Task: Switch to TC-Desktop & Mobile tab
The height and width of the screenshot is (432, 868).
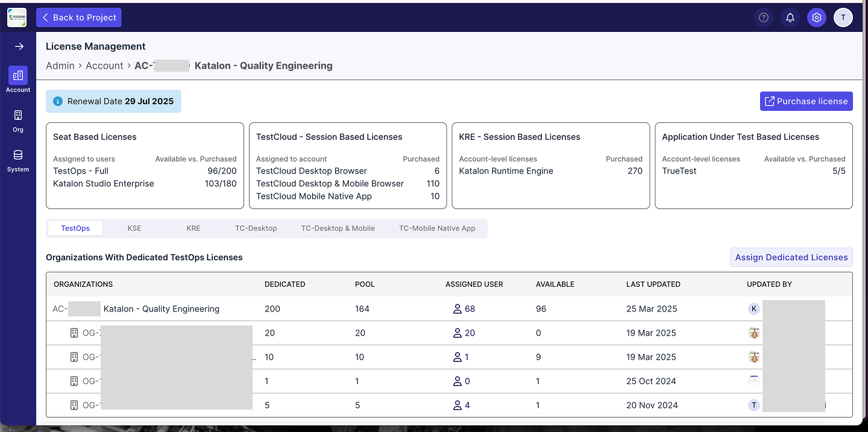Action: pos(338,228)
